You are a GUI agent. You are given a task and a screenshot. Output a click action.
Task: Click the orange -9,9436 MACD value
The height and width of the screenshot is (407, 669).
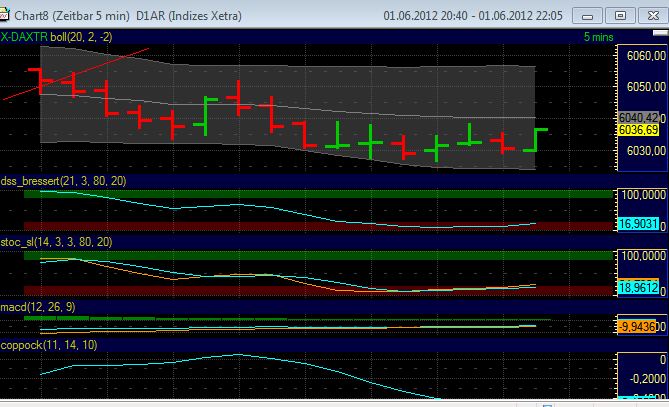point(637,327)
